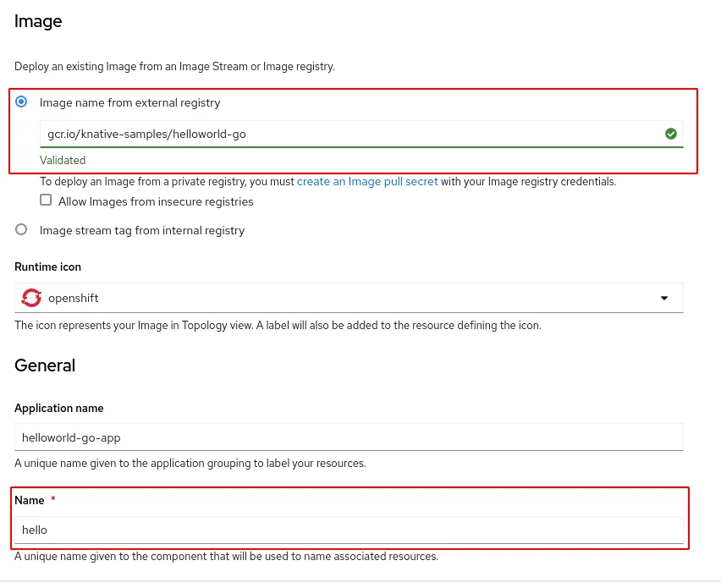Open the openshift runtime icon selector
The height and width of the screenshot is (588, 721).
point(338,298)
